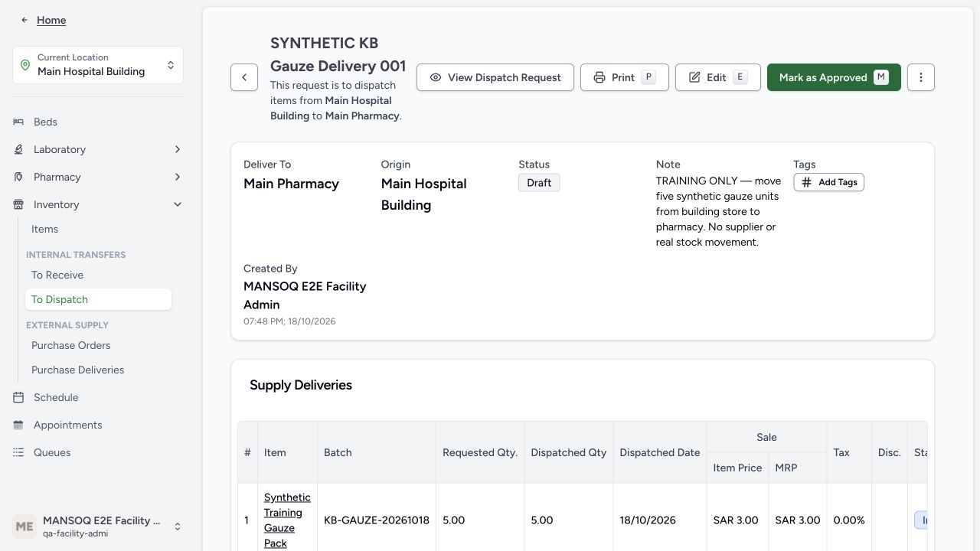
Task: Click the Appointments sidebar label
Action: click(x=67, y=425)
